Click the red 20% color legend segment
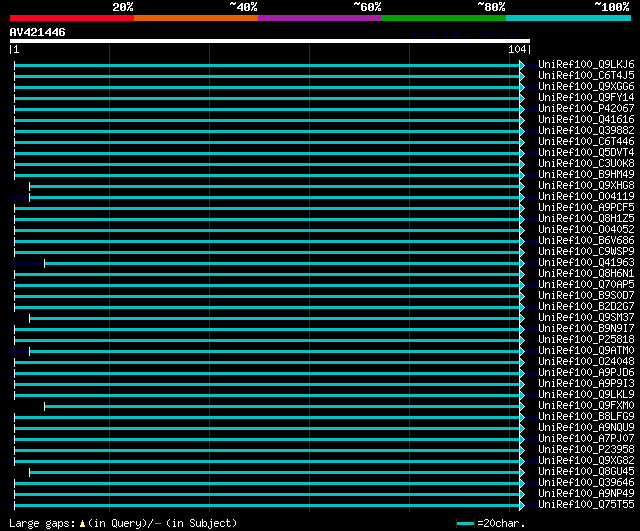This screenshot has height=531, width=640. pyautogui.click(x=72, y=18)
